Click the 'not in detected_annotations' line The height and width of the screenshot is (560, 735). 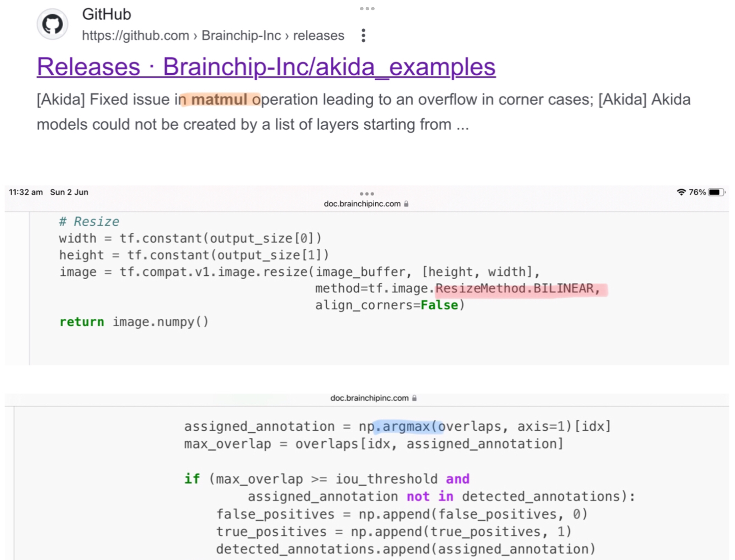click(x=442, y=497)
